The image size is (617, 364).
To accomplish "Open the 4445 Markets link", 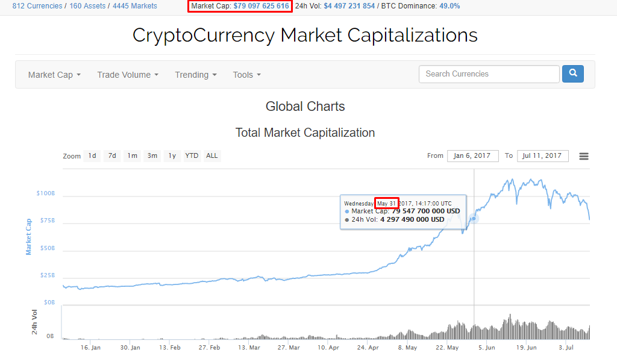I will pos(135,6).
